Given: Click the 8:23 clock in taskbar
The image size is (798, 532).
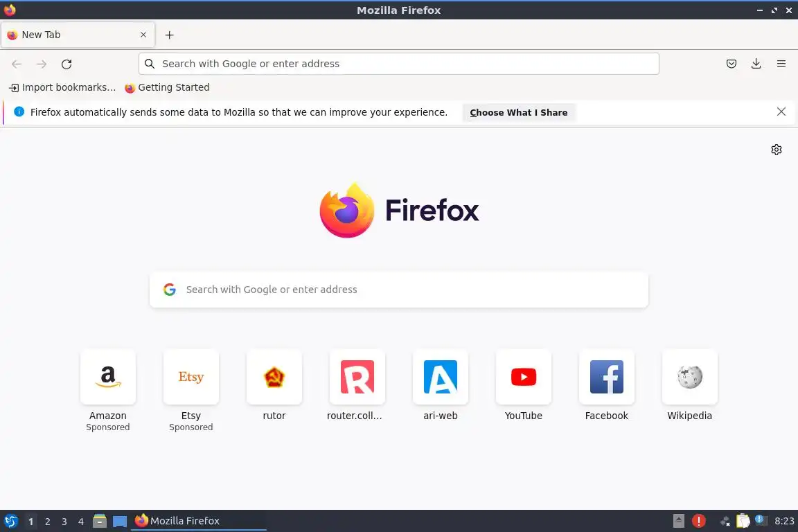Looking at the screenshot, I should [784, 521].
